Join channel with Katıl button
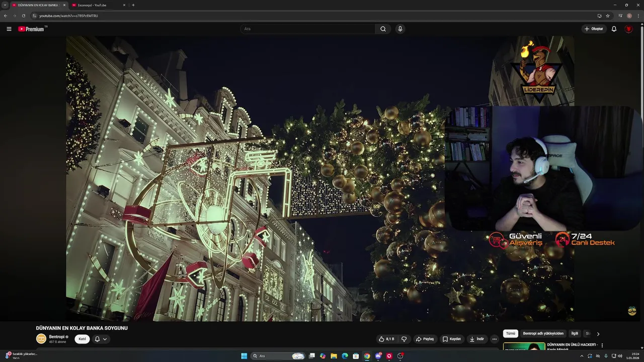 pos(82,339)
